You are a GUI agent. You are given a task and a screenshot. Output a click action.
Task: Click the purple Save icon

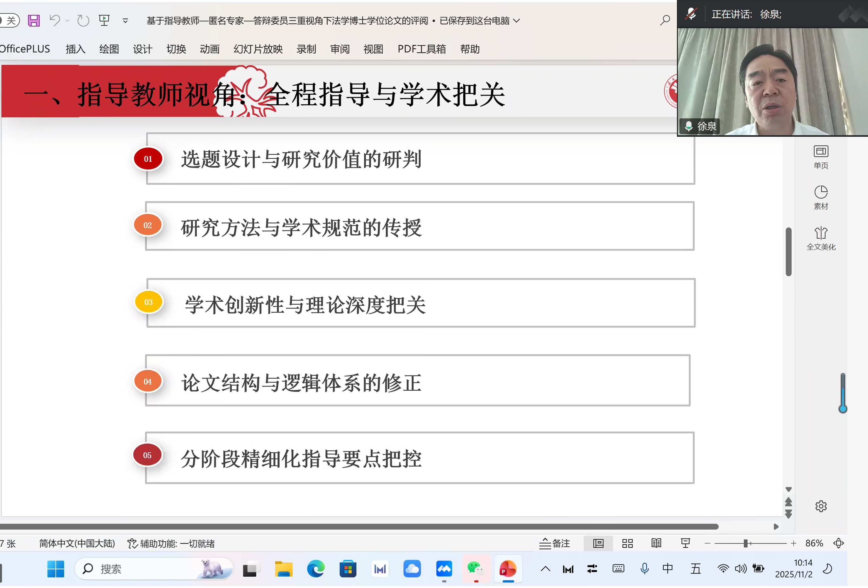point(34,21)
